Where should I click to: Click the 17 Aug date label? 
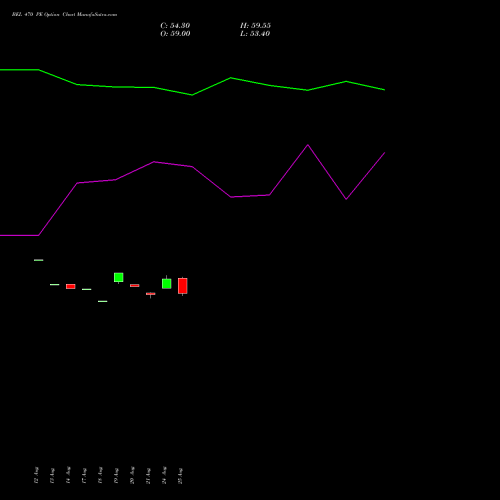click(x=84, y=475)
